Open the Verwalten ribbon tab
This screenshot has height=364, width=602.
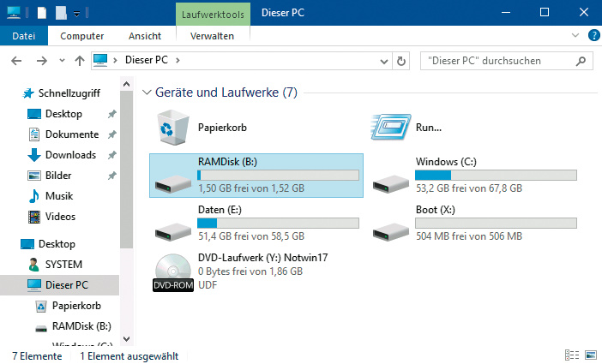click(x=212, y=36)
